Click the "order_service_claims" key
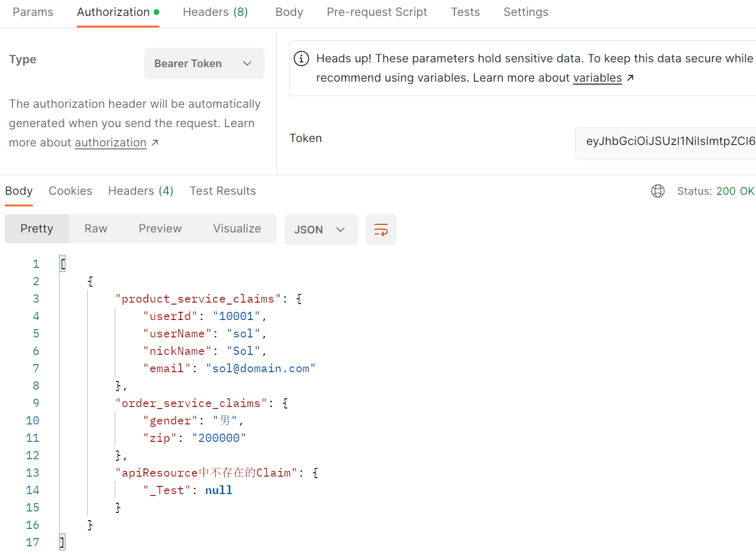Screen dimensions: 756x554 click(191, 403)
